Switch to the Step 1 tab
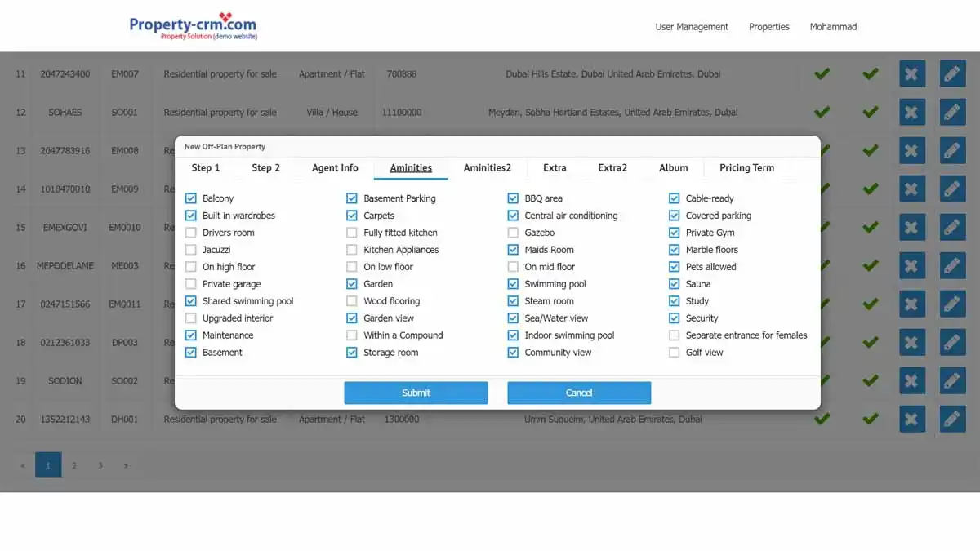Viewport: 980px width, 551px height. click(206, 168)
